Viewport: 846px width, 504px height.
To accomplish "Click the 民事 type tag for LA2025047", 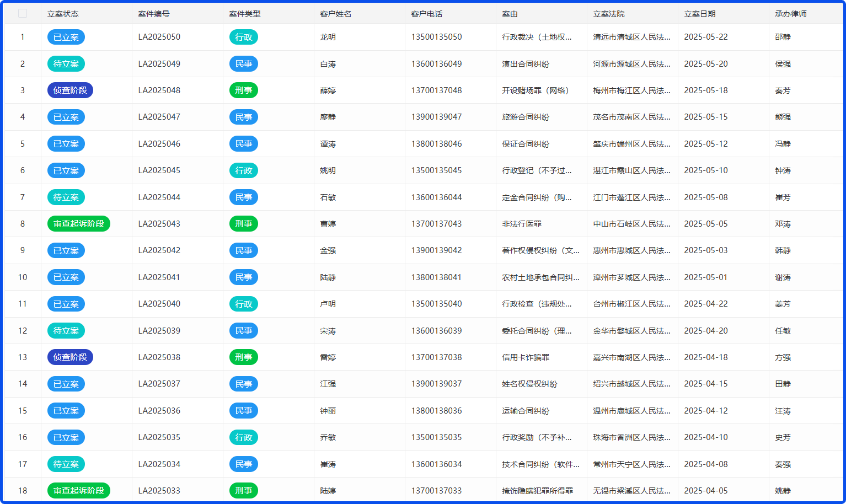I will point(244,117).
